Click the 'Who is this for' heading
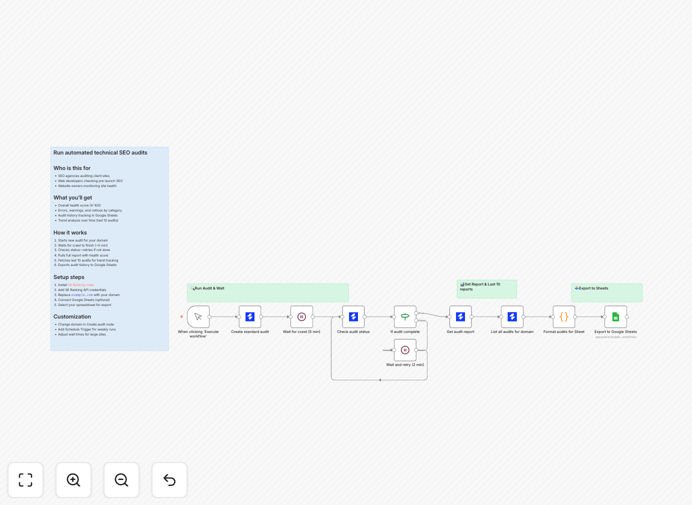 click(x=72, y=168)
